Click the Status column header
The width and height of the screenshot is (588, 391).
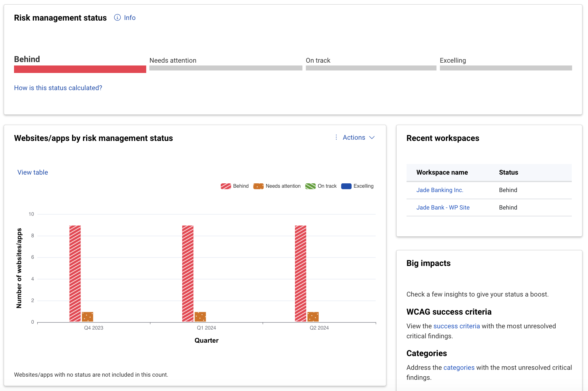(x=508, y=172)
